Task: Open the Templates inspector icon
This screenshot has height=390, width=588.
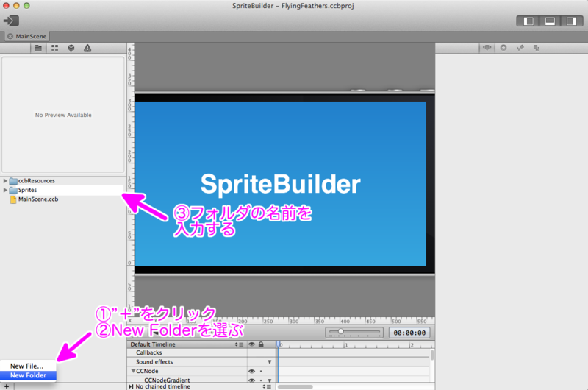Action: pos(537,48)
